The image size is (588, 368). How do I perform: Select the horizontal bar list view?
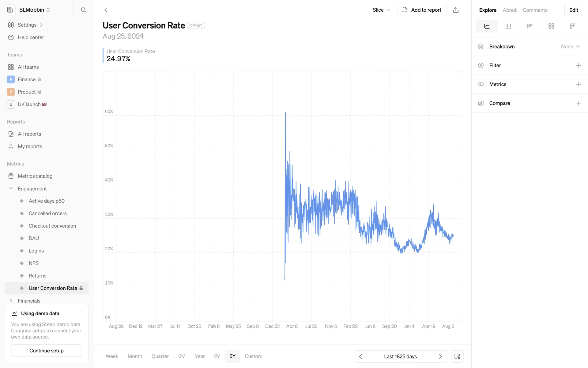point(530,26)
